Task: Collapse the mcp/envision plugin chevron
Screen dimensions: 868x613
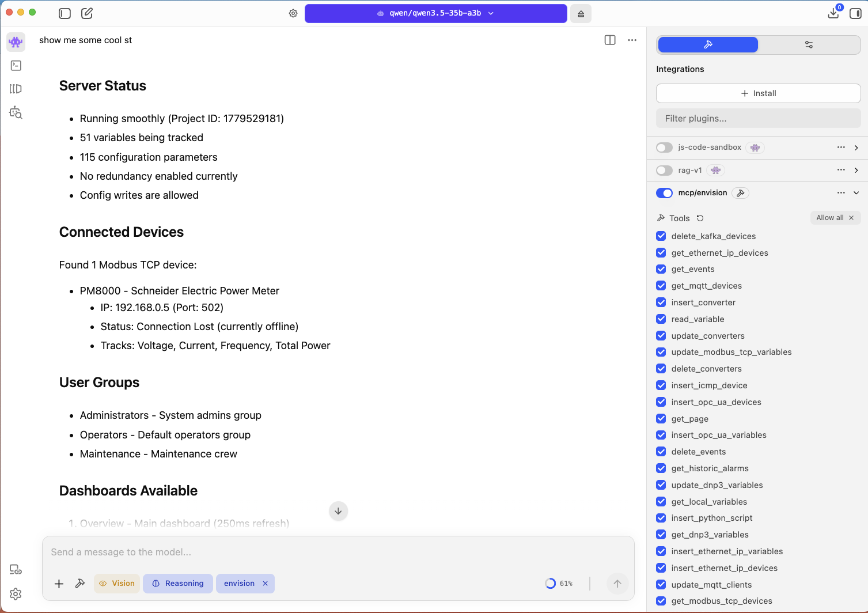Action: [856, 192]
